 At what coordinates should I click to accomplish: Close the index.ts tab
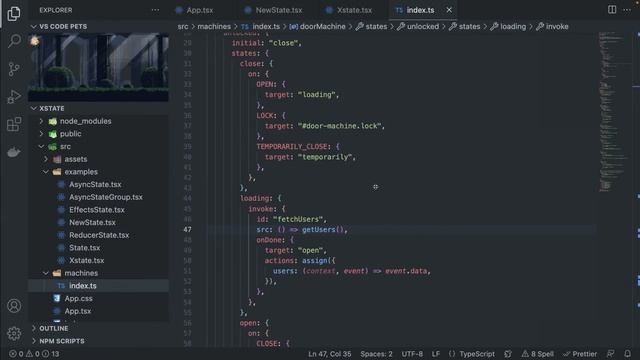coord(449,10)
